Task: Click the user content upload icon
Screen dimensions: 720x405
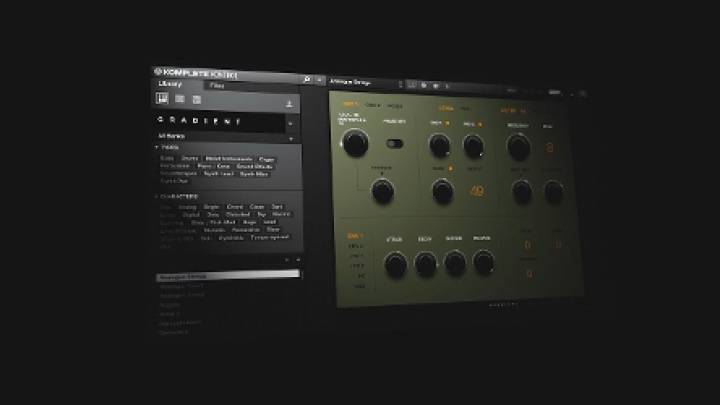Action: (x=289, y=104)
